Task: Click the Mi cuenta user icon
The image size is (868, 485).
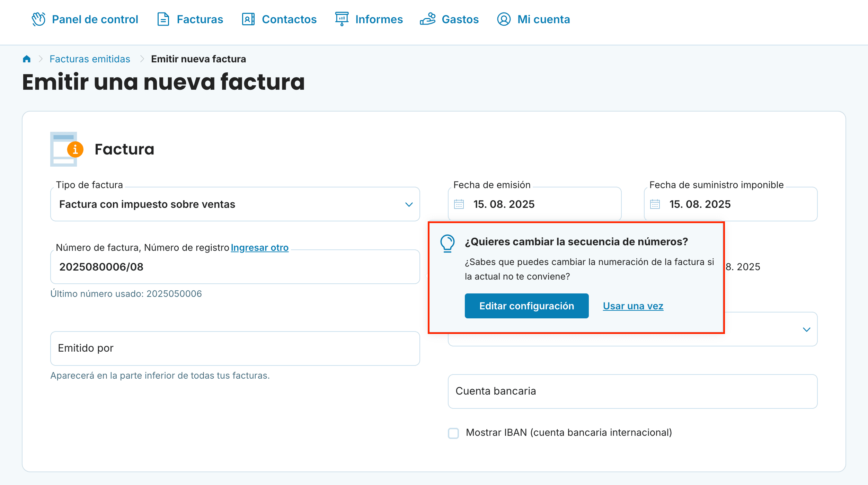Action: pos(504,19)
